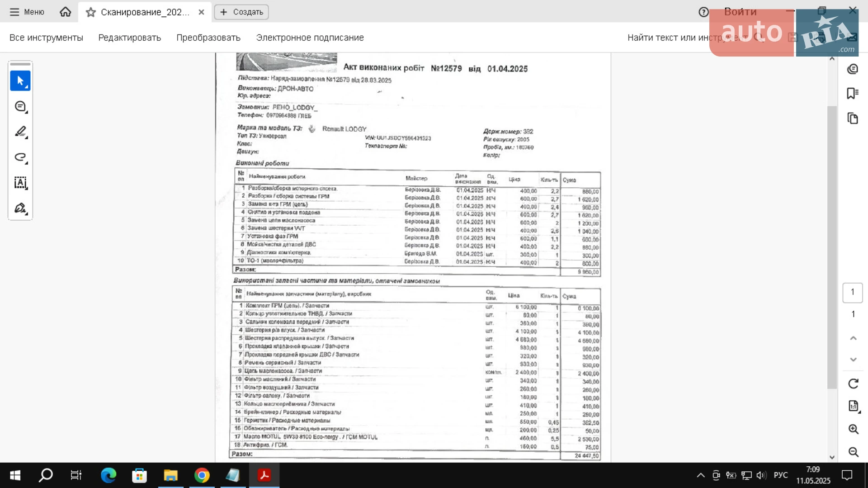Star the Сканирование document tab

(x=90, y=12)
